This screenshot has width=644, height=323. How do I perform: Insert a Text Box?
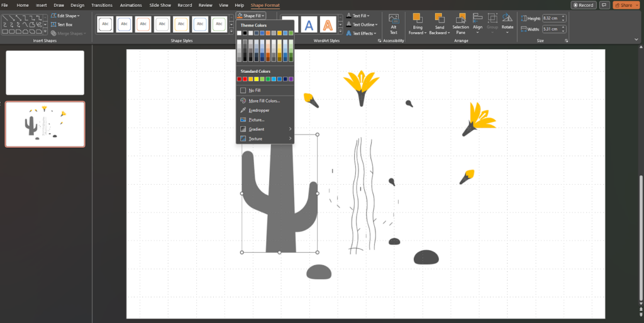[62, 25]
